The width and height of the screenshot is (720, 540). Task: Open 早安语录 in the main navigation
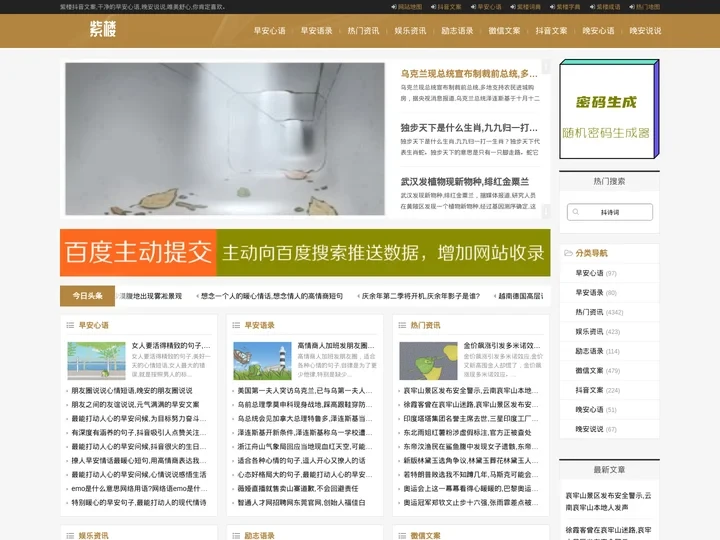[x=316, y=31]
